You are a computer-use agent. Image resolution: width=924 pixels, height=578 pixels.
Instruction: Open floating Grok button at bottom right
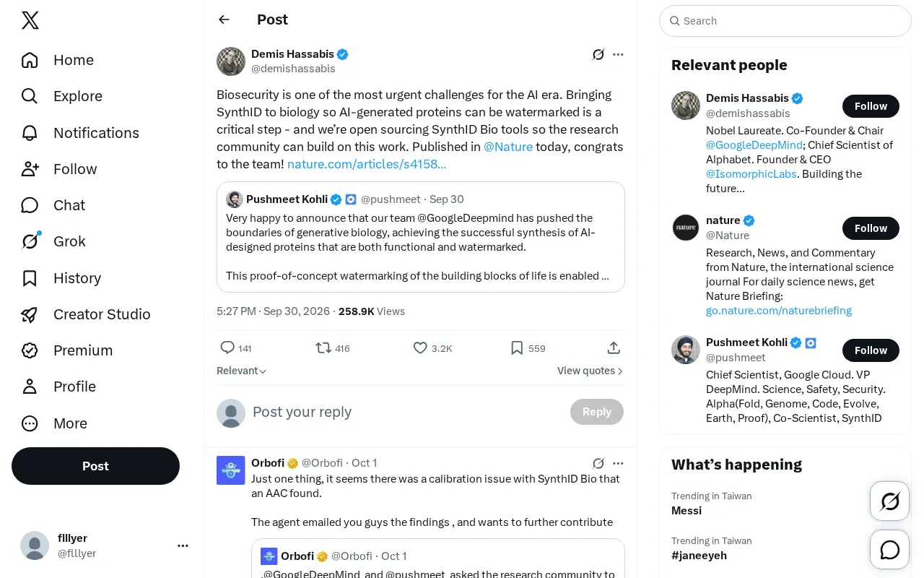coord(890,501)
